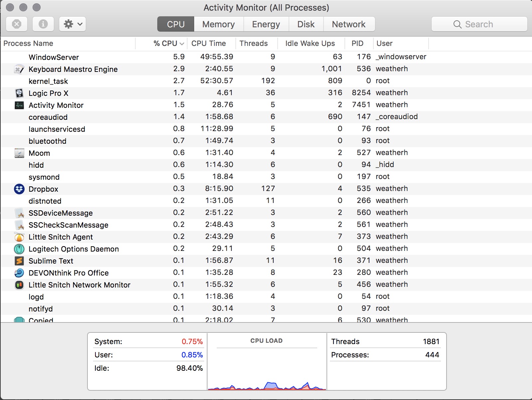This screenshot has width=532, height=400.
Task: Select the kernel_task process
Action: click(266, 81)
